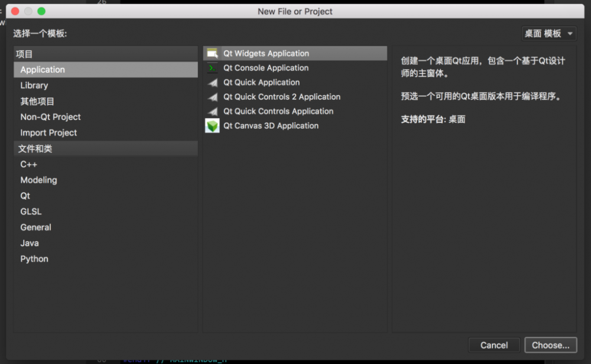The height and width of the screenshot is (364, 591).
Task: Select the Java file category
Action: click(106, 243)
